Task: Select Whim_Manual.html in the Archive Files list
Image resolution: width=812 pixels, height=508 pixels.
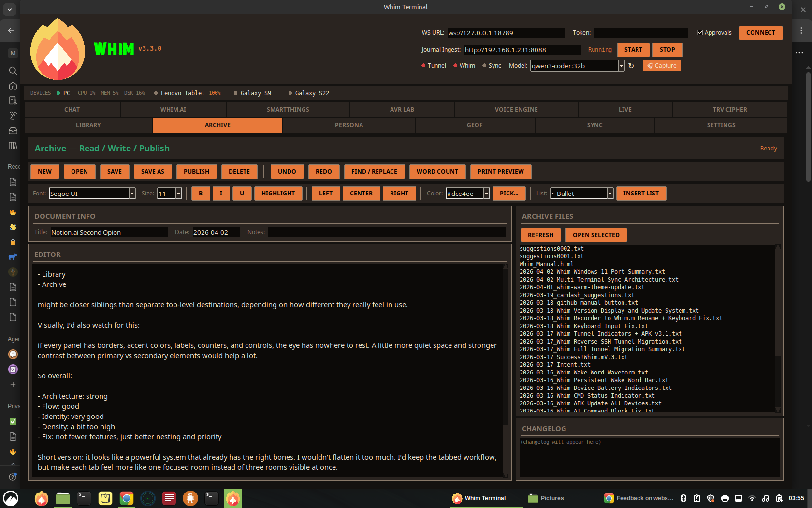Action: (x=546, y=264)
